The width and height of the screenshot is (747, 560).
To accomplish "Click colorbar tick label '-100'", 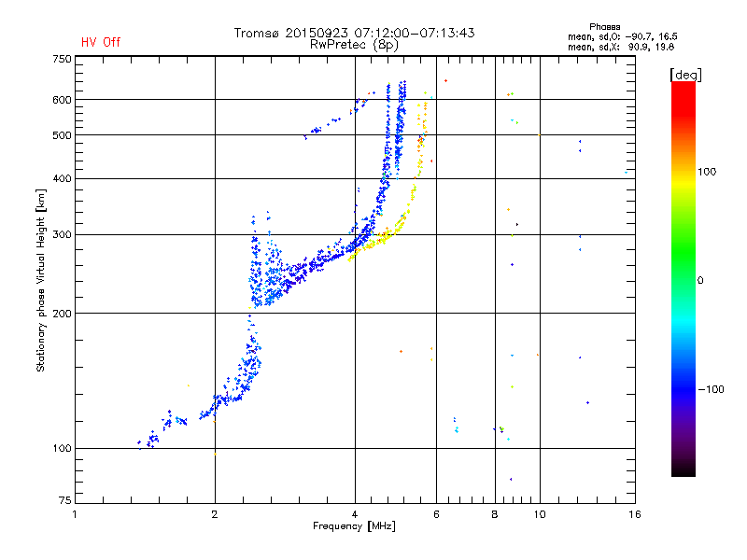I will pos(711,389).
